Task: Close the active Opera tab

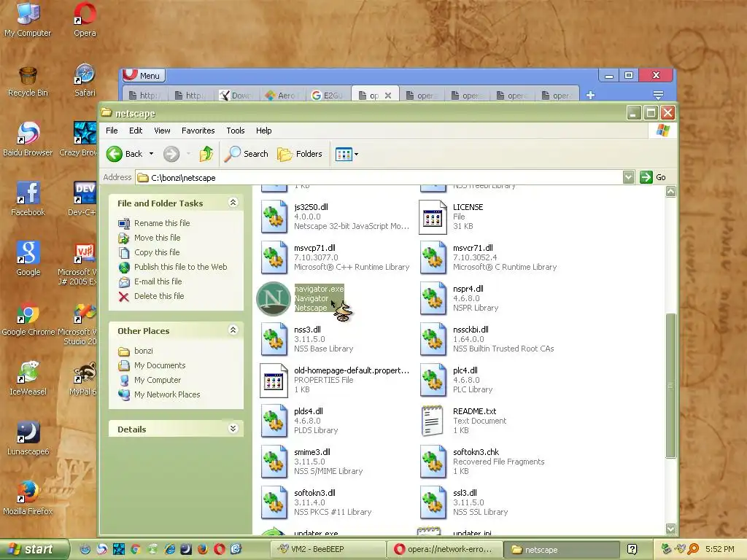Action: (388, 96)
